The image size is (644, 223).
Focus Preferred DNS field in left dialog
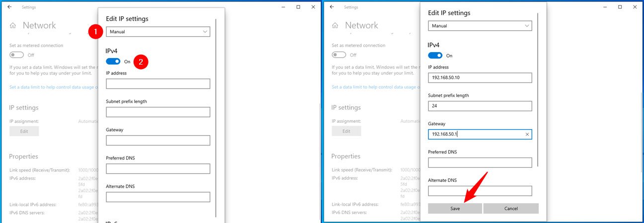click(158, 168)
